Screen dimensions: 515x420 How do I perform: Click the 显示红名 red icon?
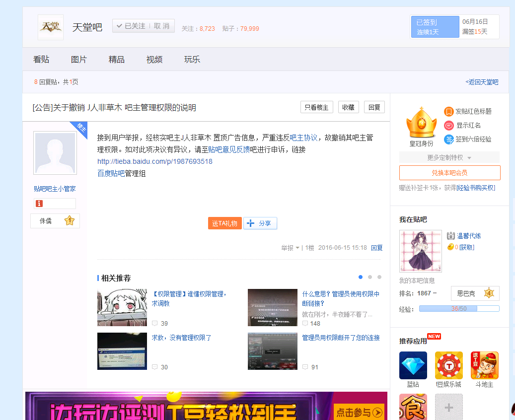(x=448, y=126)
